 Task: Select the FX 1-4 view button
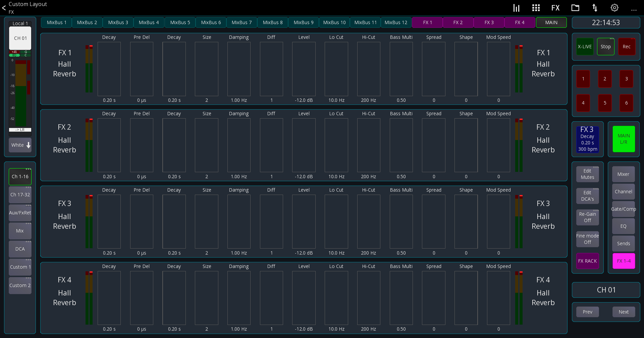[624, 261]
